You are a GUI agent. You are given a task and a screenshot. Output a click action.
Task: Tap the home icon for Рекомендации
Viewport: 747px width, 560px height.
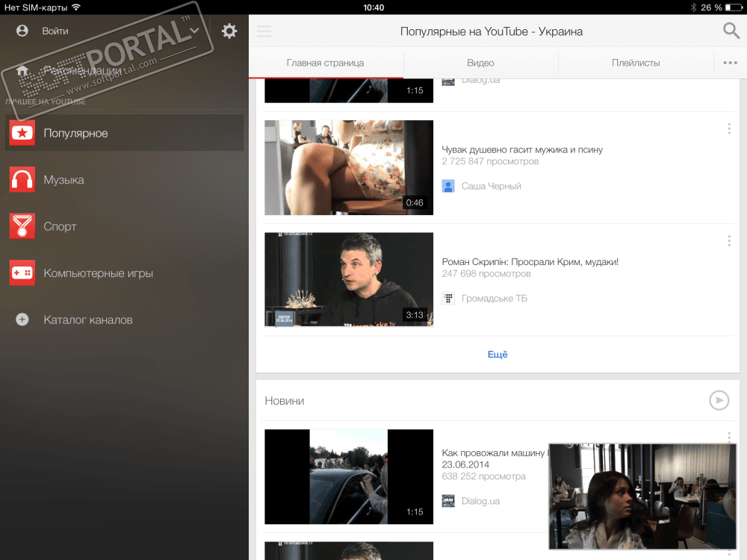(x=22, y=71)
